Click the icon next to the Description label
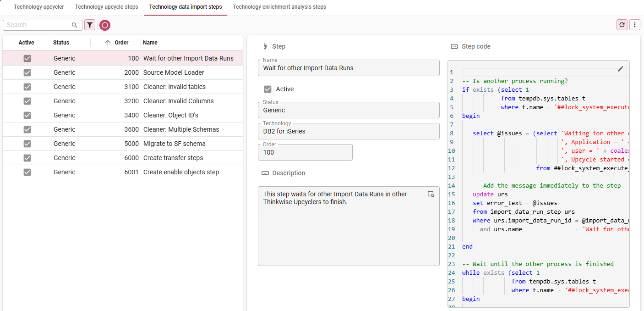Image resolution: width=644 pixels, height=311 pixels. [265, 173]
